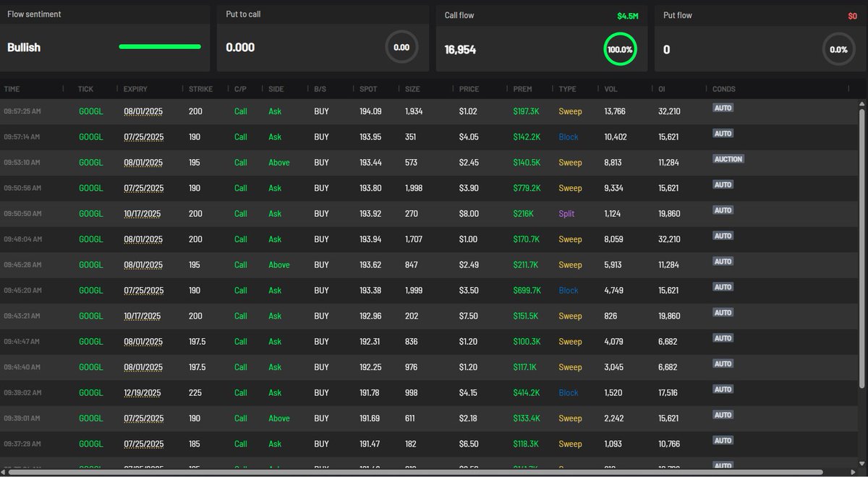This screenshot has width=868, height=477.
Task: Select GOOGL ticker in the 09:39:02 AM row
Action: coord(90,392)
